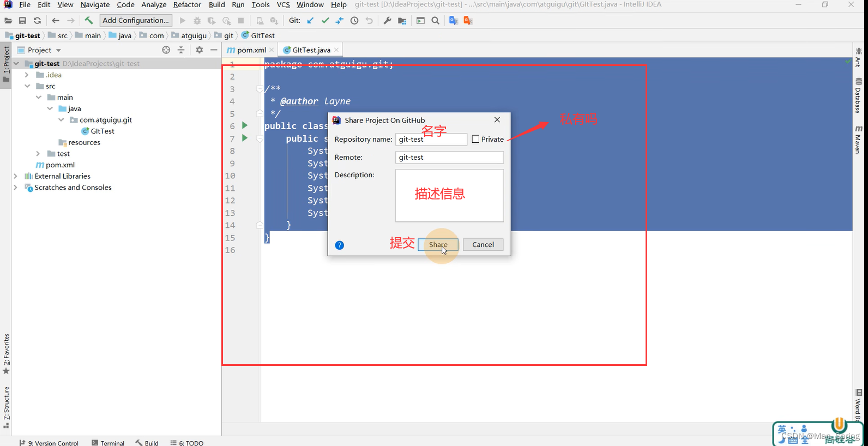Enable the Private checkbox
This screenshot has width=868, height=446.
tap(475, 140)
